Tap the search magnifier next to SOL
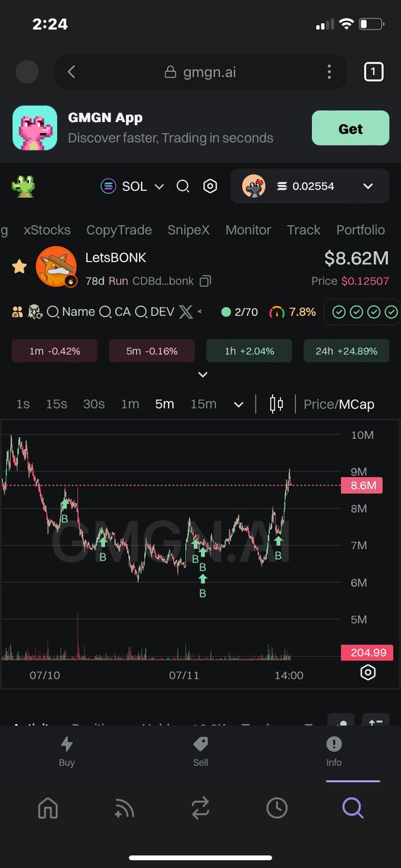This screenshot has width=401, height=868. click(x=183, y=187)
